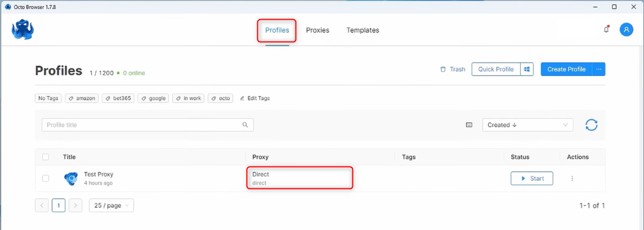Open the notifications bell
Screen dimensions: 644x230
pos(606,29)
